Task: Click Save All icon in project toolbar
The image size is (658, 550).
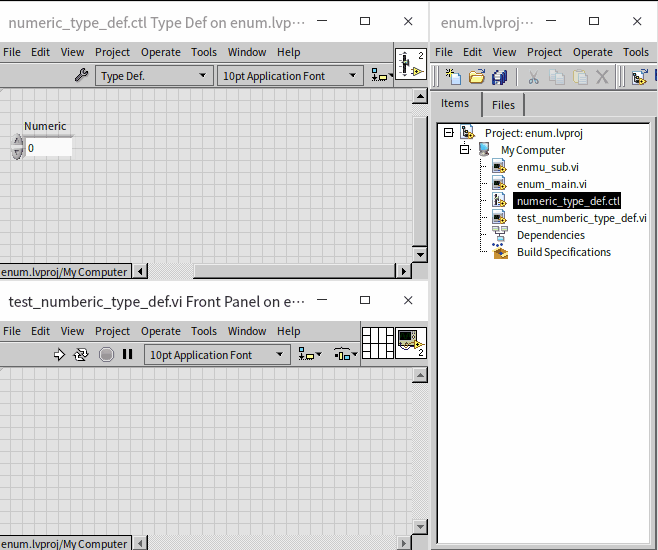Action: [x=499, y=76]
